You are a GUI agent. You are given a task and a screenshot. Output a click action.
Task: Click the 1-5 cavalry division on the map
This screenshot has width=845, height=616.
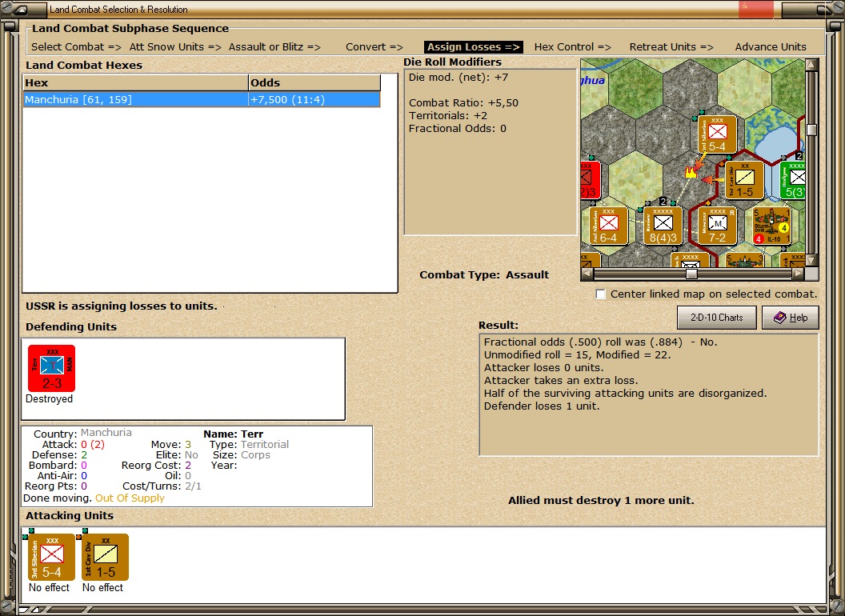pos(744,181)
